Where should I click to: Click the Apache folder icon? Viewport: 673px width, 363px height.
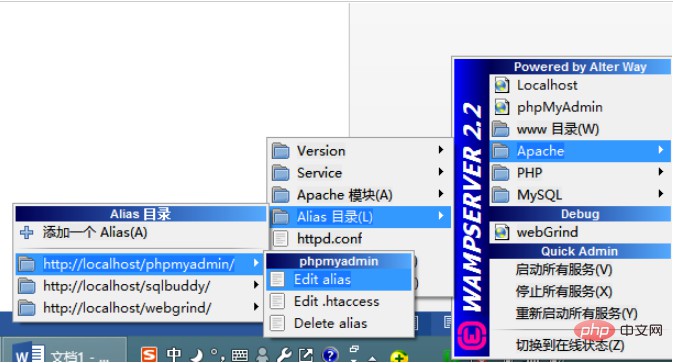pos(500,151)
